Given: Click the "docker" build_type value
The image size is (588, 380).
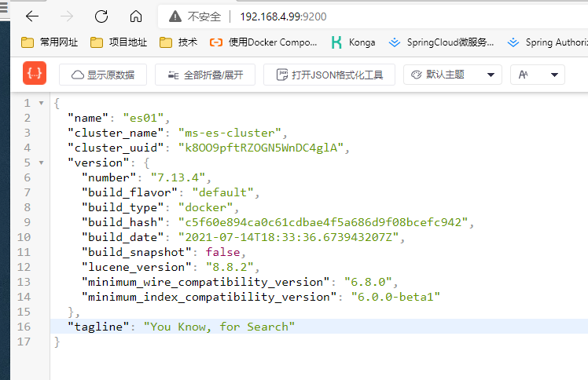Looking at the screenshot, I should (x=205, y=207).
